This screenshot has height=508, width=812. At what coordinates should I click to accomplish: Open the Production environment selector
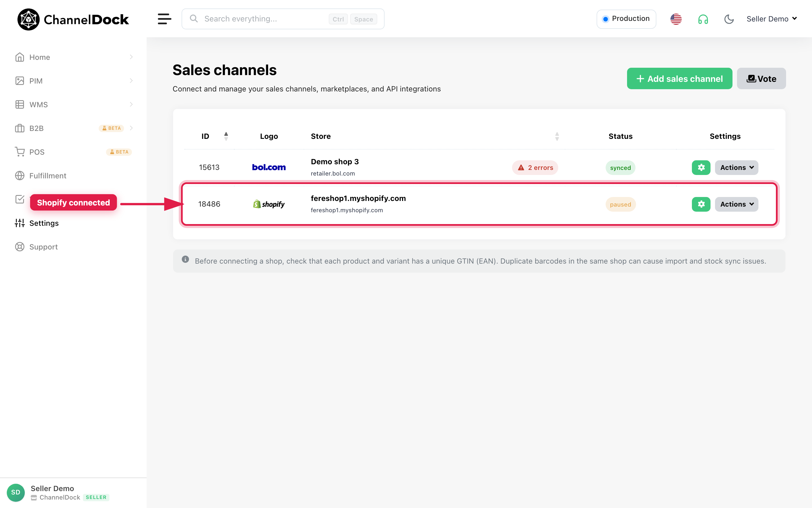pos(626,19)
